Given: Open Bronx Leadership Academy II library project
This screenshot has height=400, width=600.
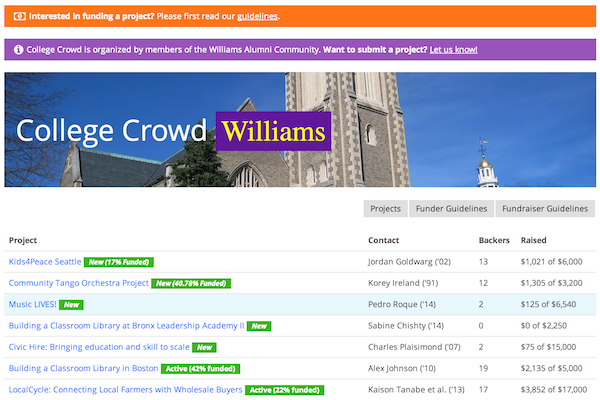Looking at the screenshot, I should 126,326.
